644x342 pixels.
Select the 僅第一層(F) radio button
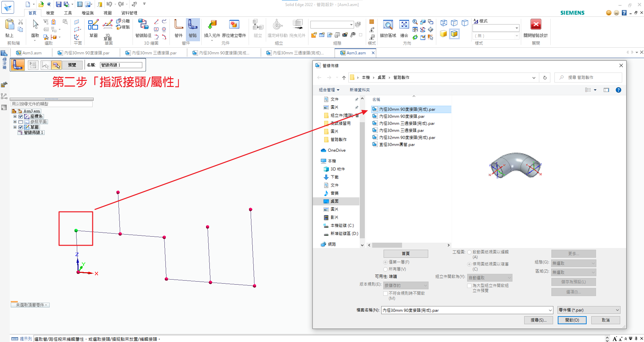click(x=386, y=262)
